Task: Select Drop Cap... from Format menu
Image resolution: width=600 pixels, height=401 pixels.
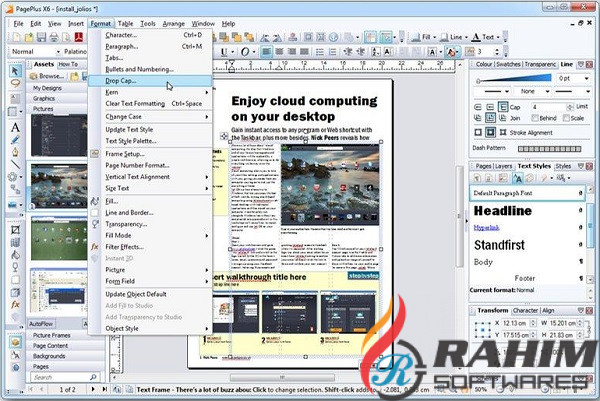Action: click(x=150, y=81)
